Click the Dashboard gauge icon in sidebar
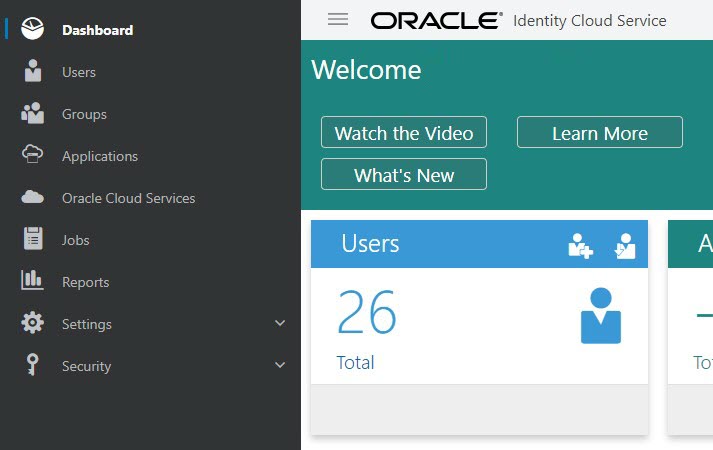 click(32, 29)
